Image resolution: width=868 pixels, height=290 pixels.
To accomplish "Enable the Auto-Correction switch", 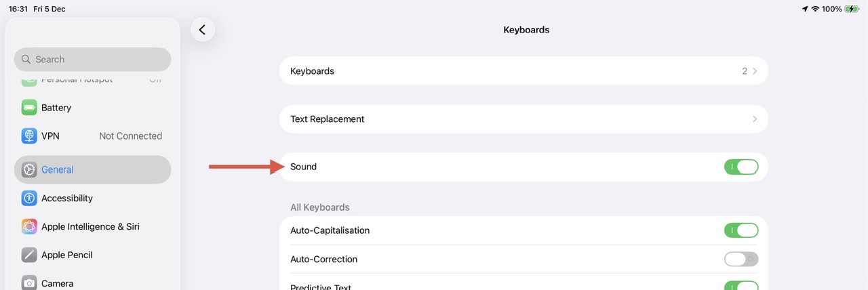I will click(741, 260).
